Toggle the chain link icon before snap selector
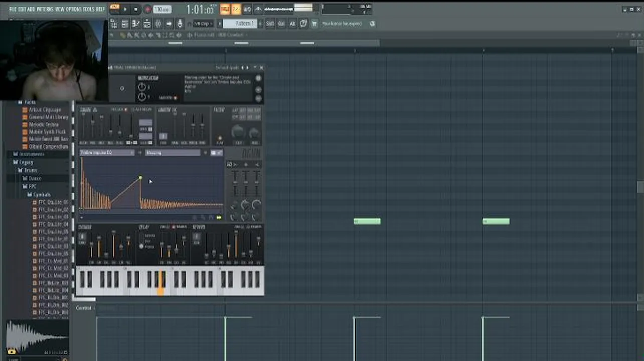 pos(189,24)
